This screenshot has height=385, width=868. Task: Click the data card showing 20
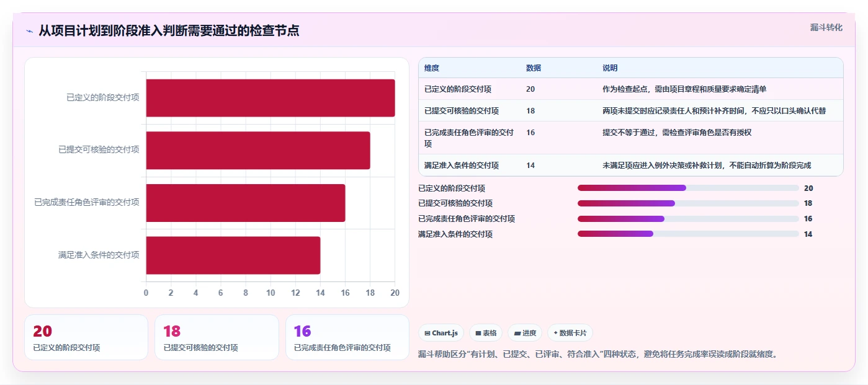pyautogui.click(x=86, y=337)
